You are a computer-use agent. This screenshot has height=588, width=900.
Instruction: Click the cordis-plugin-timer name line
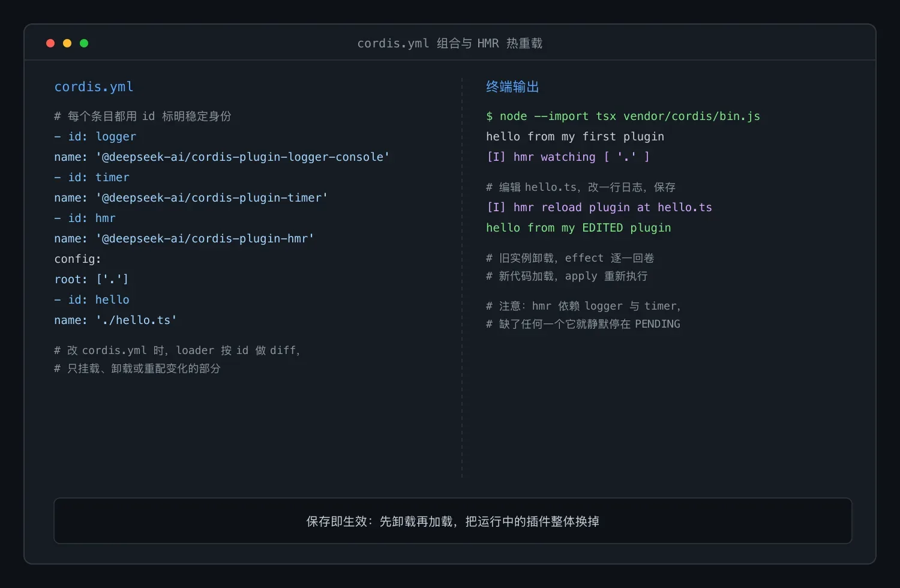(191, 198)
